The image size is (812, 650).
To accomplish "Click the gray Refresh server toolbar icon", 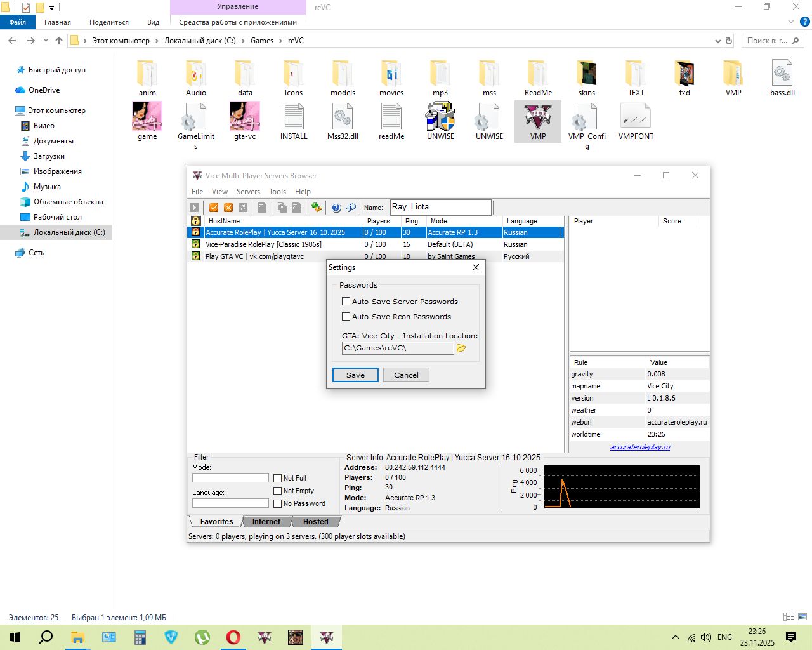I will 243,208.
